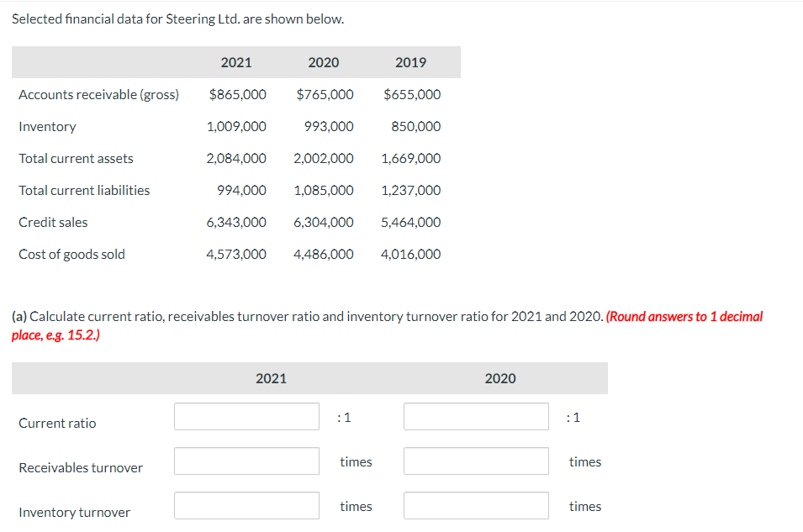Select the 2021 column header in data table
This screenshot has width=803, height=532.
point(236,61)
